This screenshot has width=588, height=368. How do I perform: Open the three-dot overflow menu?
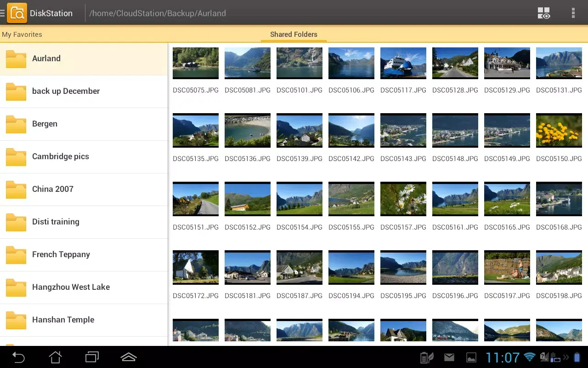tap(573, 13)
